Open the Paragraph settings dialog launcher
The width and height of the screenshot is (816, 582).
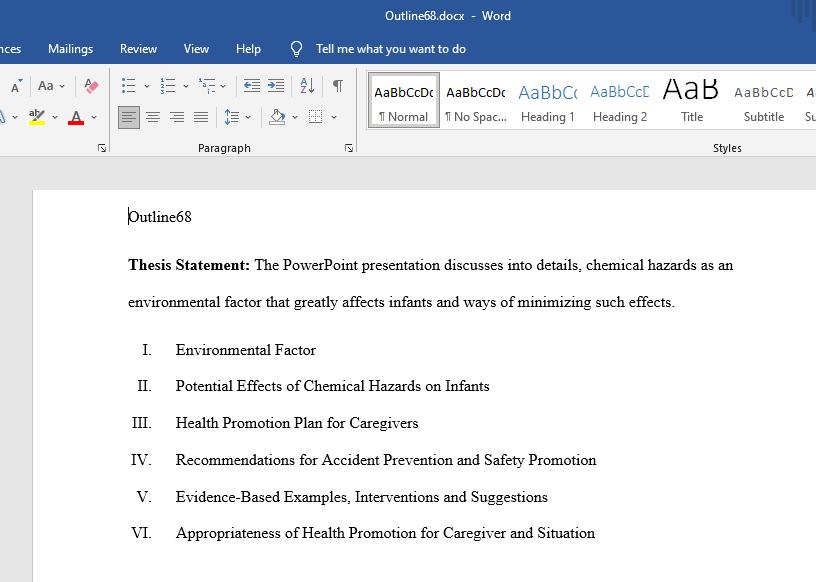pos(349,148)
